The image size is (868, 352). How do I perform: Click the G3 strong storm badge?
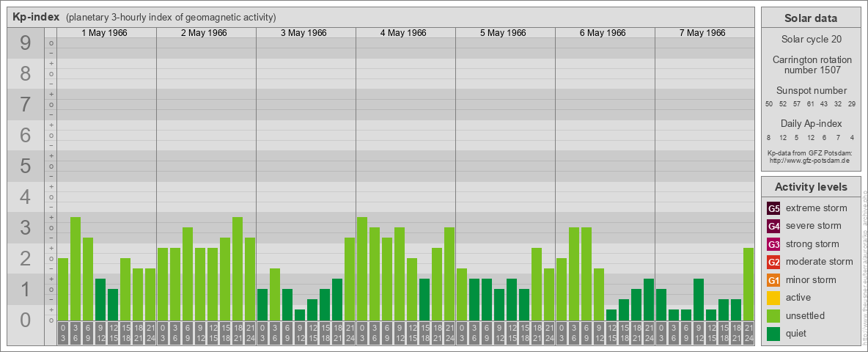coord(773,244)
